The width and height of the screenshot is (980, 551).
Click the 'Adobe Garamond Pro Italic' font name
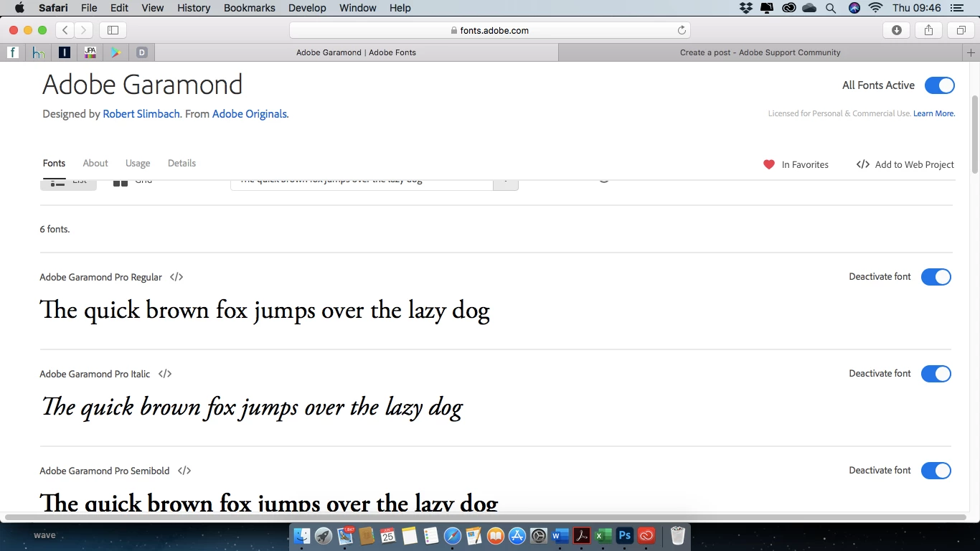click(95, 374)
